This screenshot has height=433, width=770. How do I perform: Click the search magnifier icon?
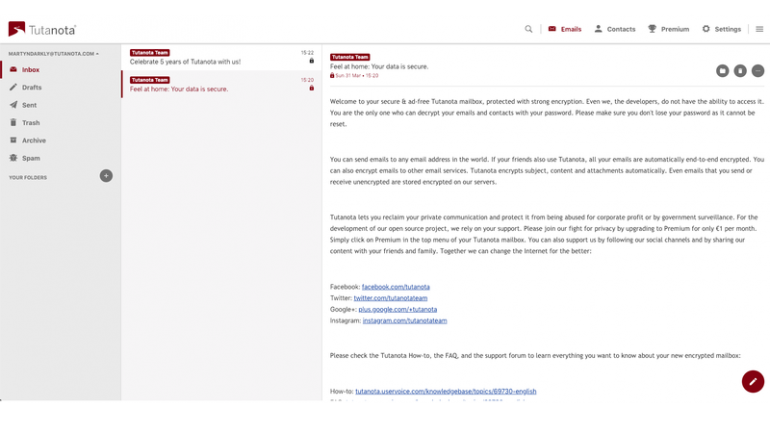tap(528, 29)
